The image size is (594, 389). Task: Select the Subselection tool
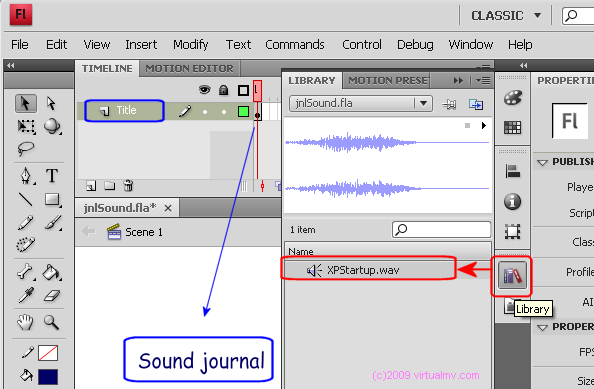pyautogui.click(x=51, y=103)
